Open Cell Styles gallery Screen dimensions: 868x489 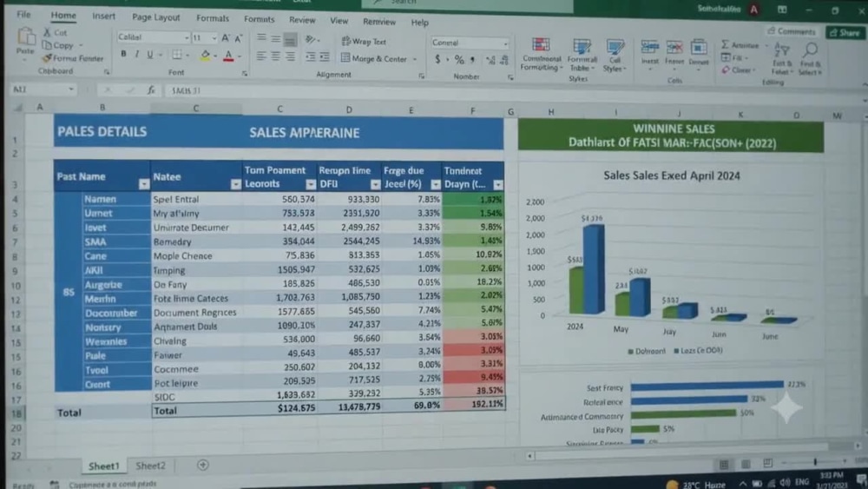pos(615,56)
